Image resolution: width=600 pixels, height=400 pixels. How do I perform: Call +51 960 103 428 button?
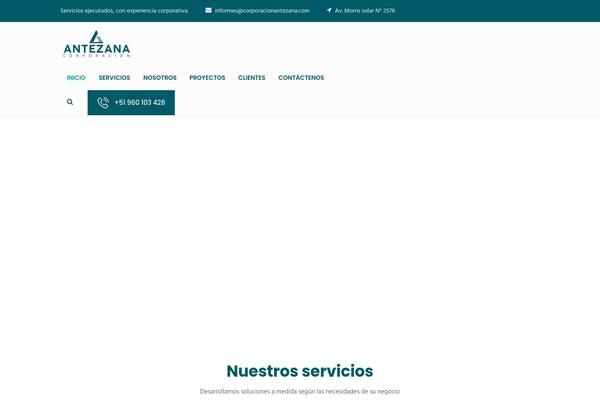(x=131, y=103)
